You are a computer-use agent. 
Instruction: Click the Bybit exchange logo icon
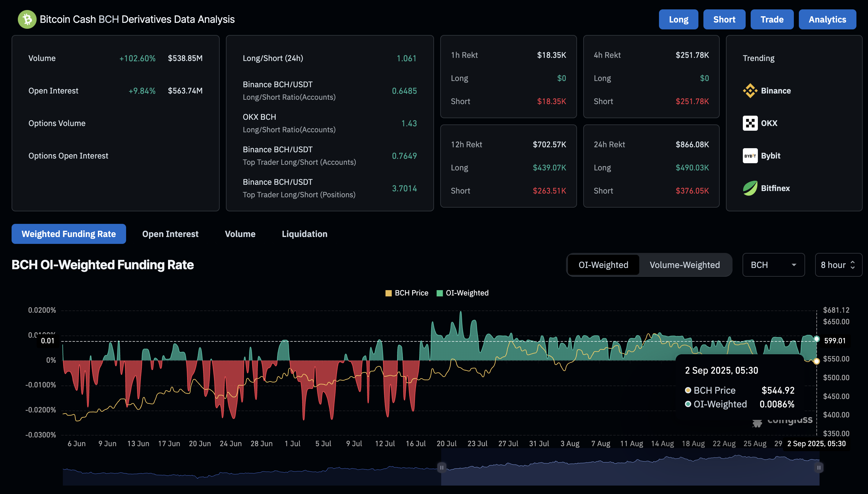pyautogui.click(x=750, y=156)
